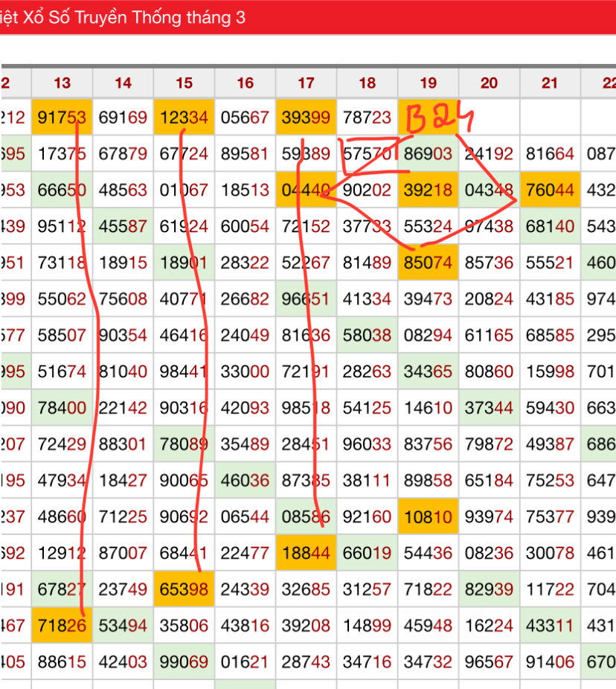
Task: Select green cell 46036
Action: [245, 481]
